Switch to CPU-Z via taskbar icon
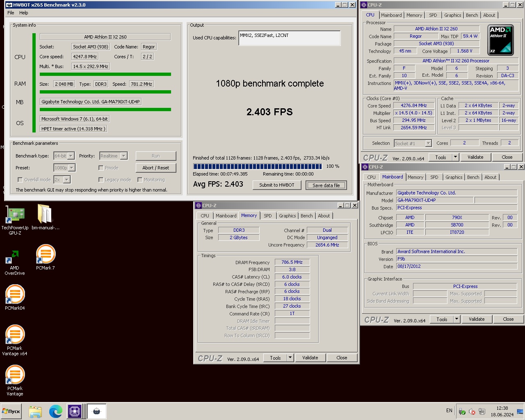The image size is (525, 420). [x=75, y=411]
